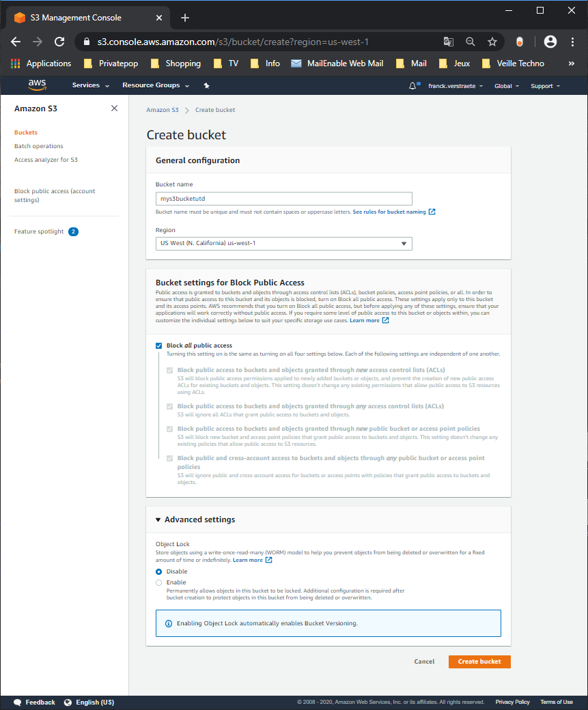This screenshot has width=588, height=710.
Task: Click the Feedback speech bubble icon
Action: pyautogui.click(x=18, y=702)
